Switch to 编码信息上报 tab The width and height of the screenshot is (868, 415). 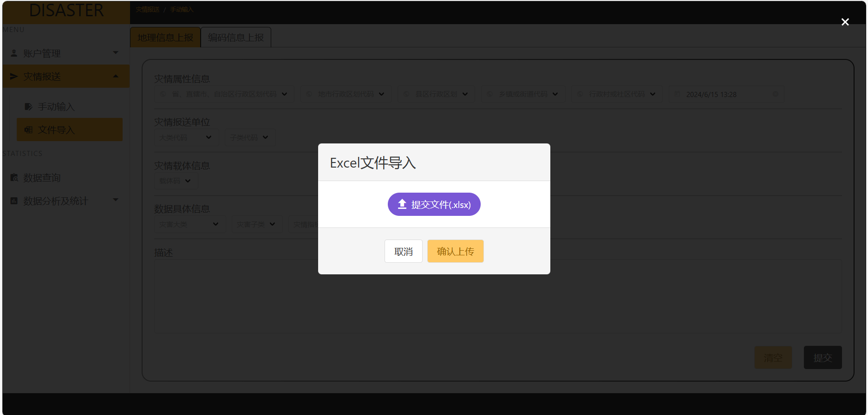pyautogui.click(x=236, y=37)
